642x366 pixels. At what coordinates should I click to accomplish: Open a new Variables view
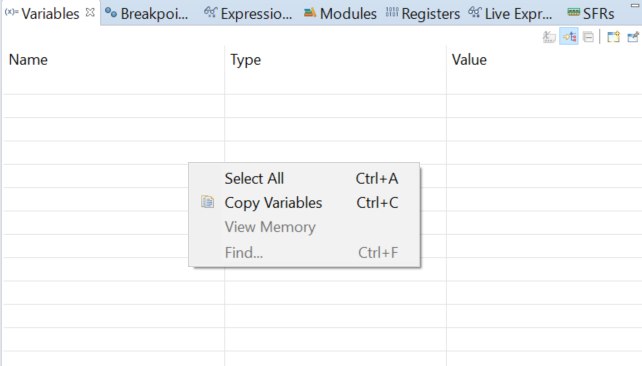tap(613, 37)
